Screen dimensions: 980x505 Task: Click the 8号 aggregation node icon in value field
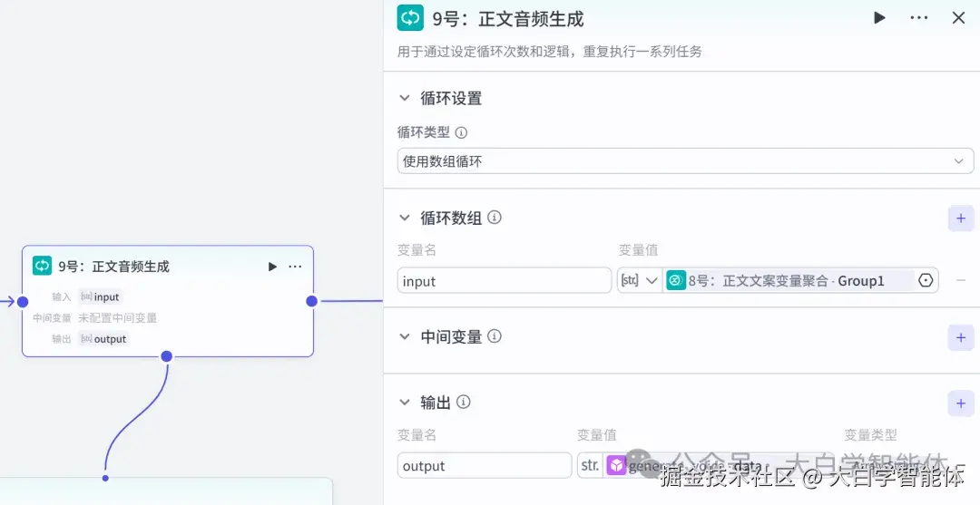coord(676,281)
